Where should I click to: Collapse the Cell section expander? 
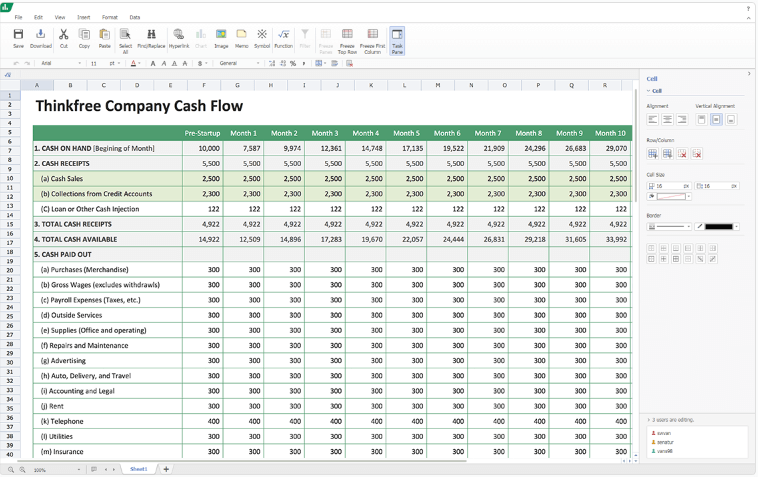(x=649, y=91)
